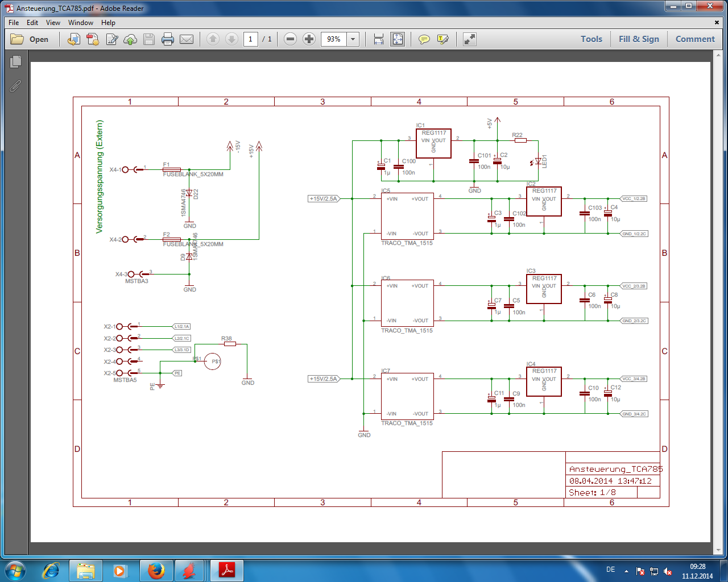Send the file by email envelope icon
The height and width of the screenshot is (582, 728).
[187, 39]
